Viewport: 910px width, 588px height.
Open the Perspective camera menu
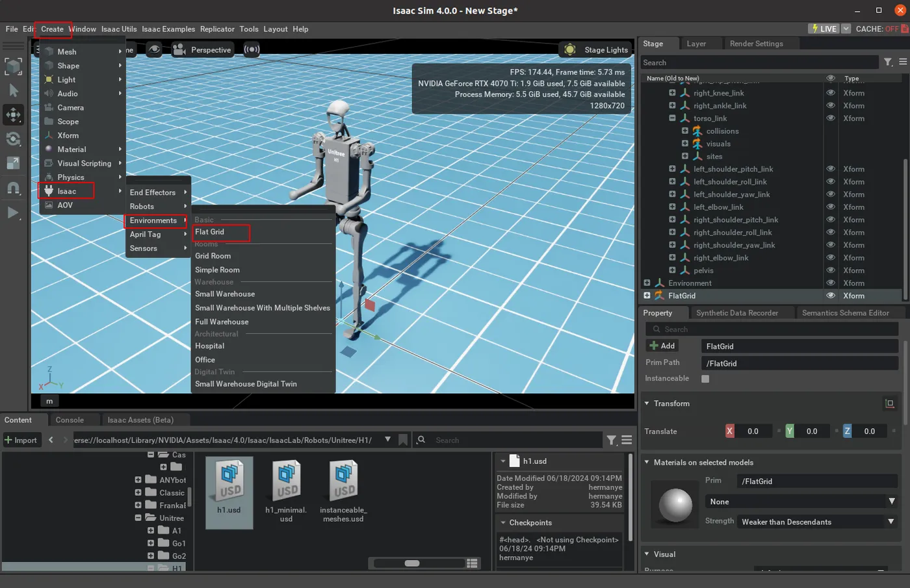tap(202, 49)
